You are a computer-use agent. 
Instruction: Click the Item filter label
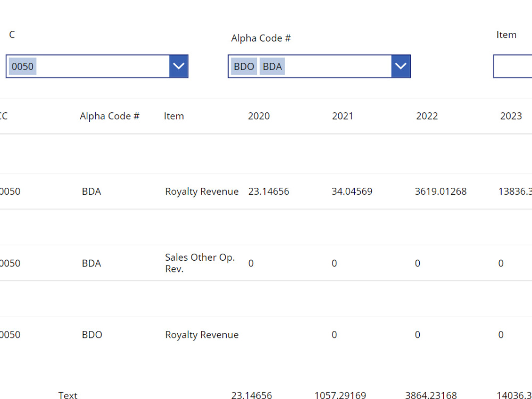click(506, 35)
